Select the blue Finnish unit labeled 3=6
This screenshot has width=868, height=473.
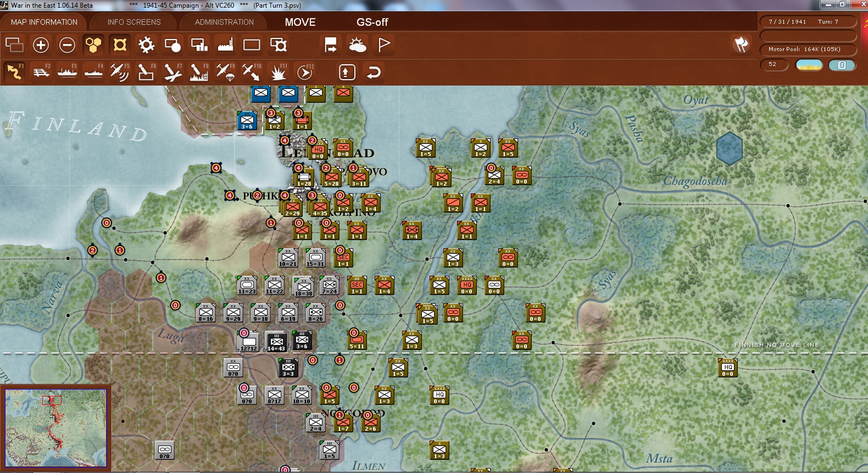[247, 121]
